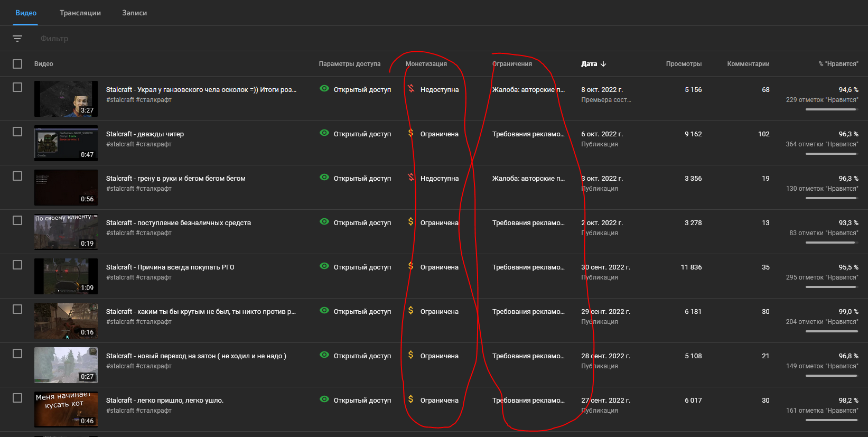Click eye icon for 'поступление безналичных' row
Screen dimensions: 868x437
pos(324,222)
